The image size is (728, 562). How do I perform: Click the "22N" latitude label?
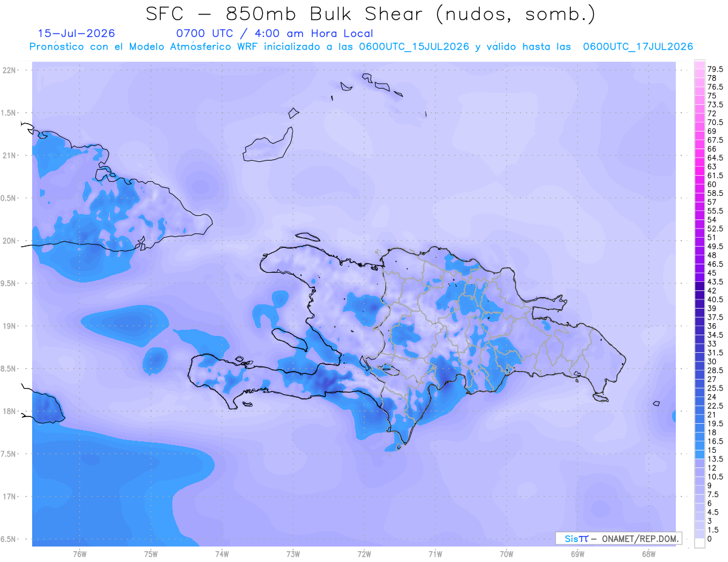coord(10,70)
